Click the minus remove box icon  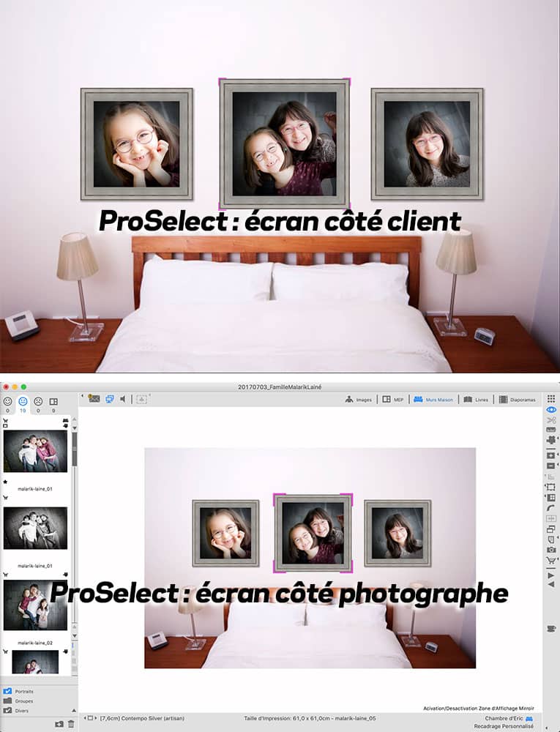point(551,466)
